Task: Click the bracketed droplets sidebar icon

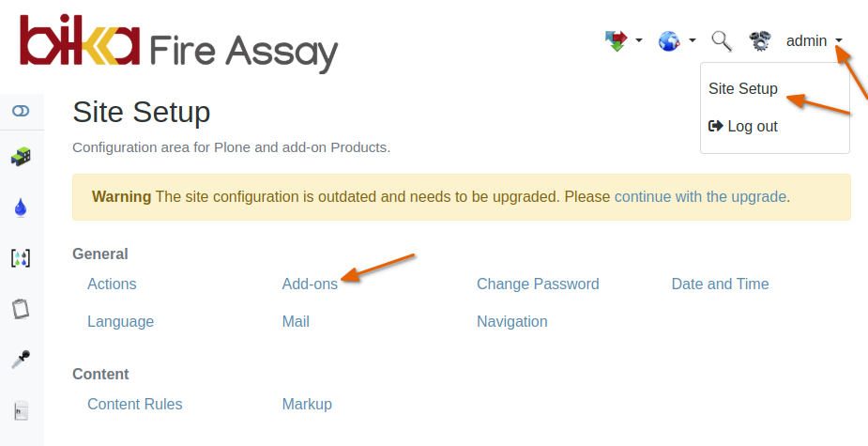Action: coord(21,257)
